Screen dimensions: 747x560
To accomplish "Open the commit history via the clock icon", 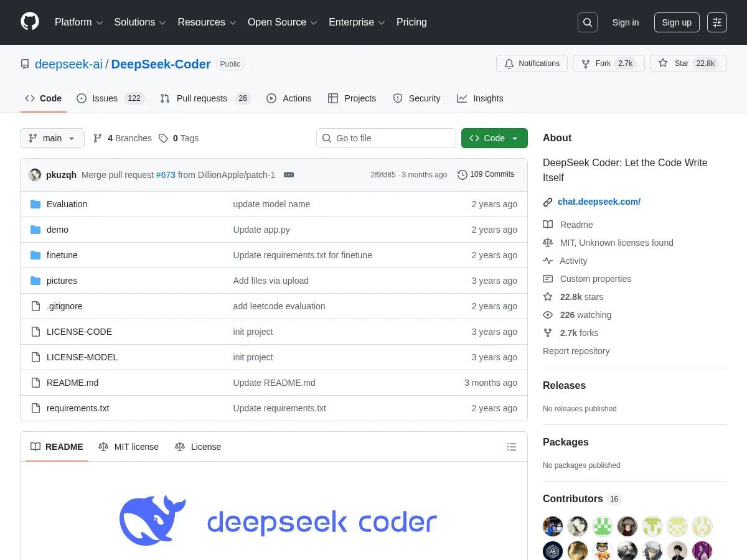I will 462,174.
